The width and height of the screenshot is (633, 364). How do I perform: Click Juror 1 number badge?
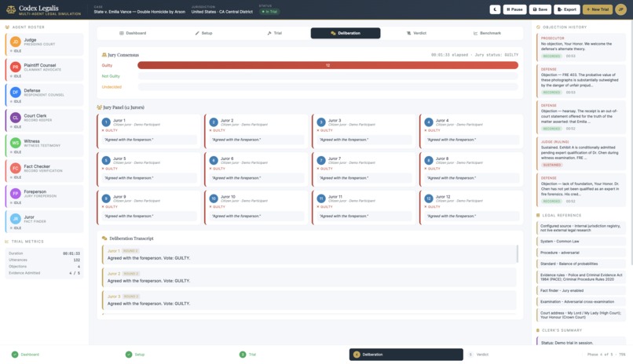pyautogui.click(x=106, y=122)
